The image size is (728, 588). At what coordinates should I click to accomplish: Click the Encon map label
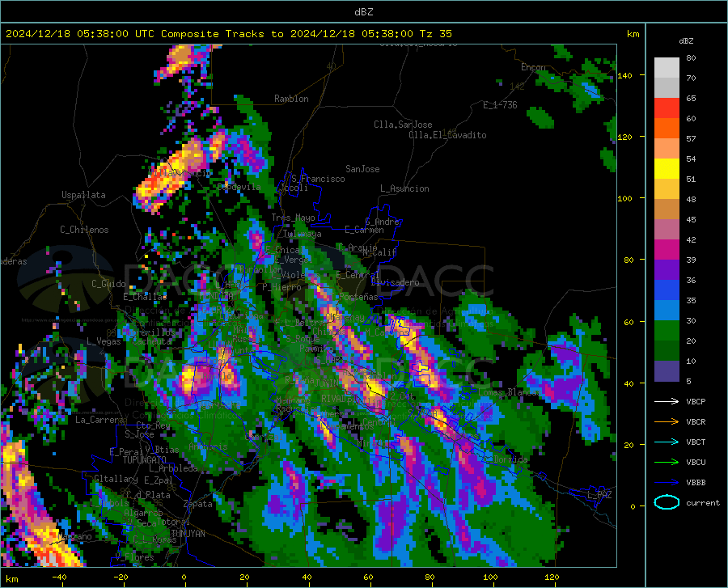533,67
